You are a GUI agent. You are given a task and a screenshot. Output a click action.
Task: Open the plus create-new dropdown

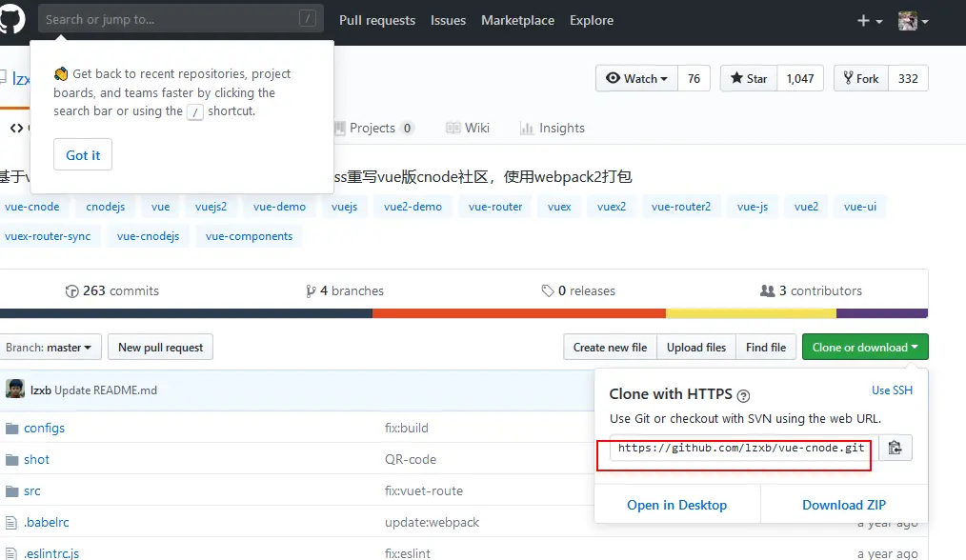(x=869, y=21)
